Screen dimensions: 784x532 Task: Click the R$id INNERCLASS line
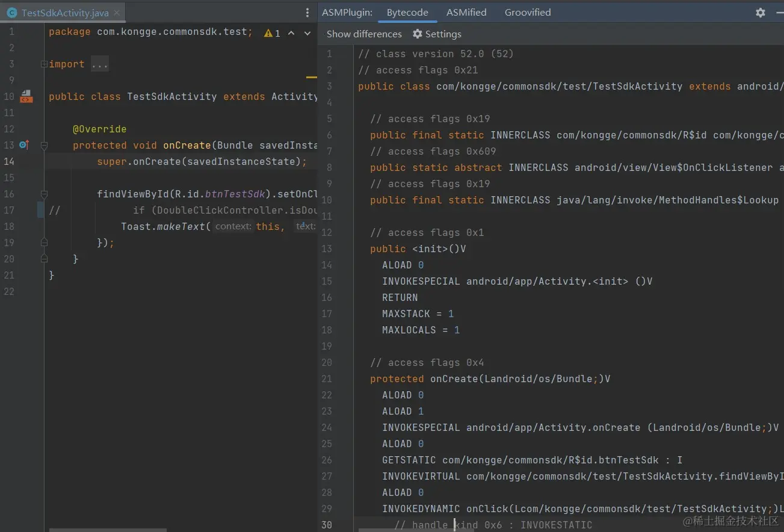point(577,135)
